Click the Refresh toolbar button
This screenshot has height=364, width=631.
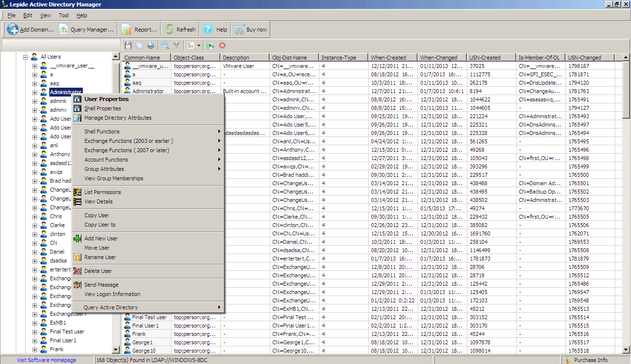point(180,30)
